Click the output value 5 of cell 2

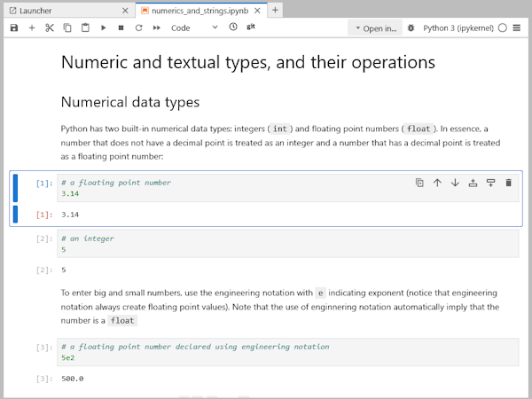click(x=64, y=270)
